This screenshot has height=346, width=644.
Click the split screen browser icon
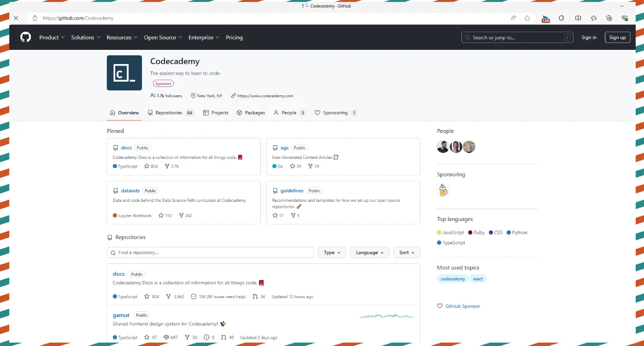(578, 18)
